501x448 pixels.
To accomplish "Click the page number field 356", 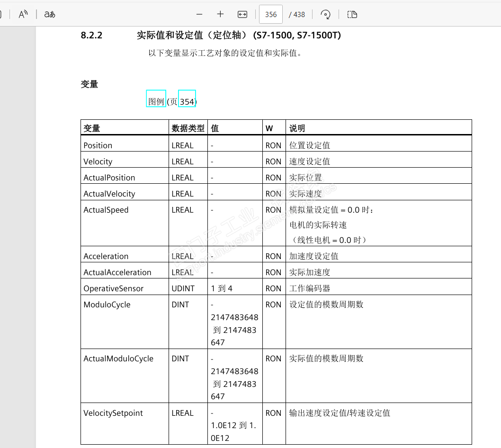I will tap(271, 14).
